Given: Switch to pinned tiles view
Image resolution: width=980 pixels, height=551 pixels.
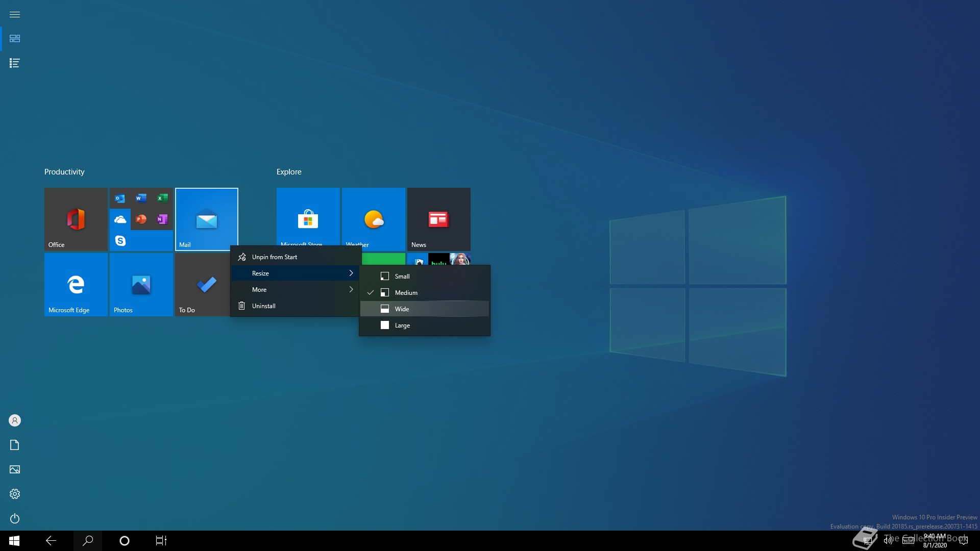Looking at the screenshot, I should tap(15, 39).
